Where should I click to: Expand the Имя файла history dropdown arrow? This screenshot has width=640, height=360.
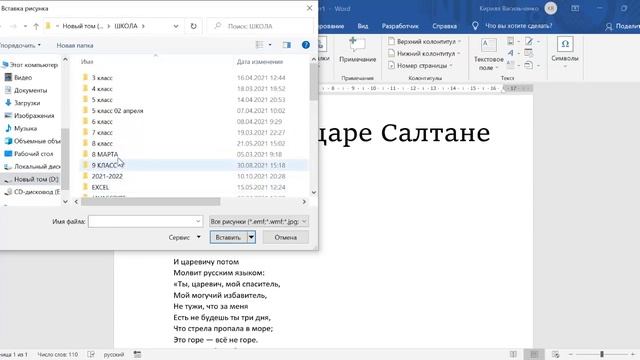point(198,221)
